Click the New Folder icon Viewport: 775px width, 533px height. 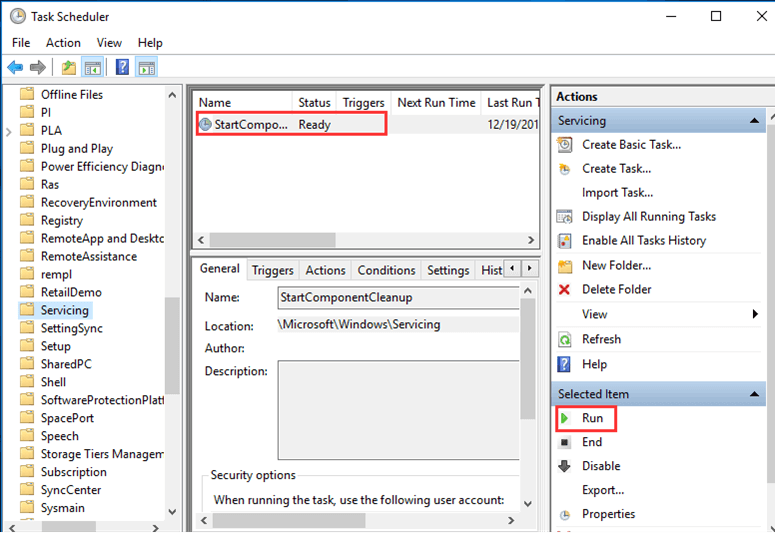tap(564, 266)
